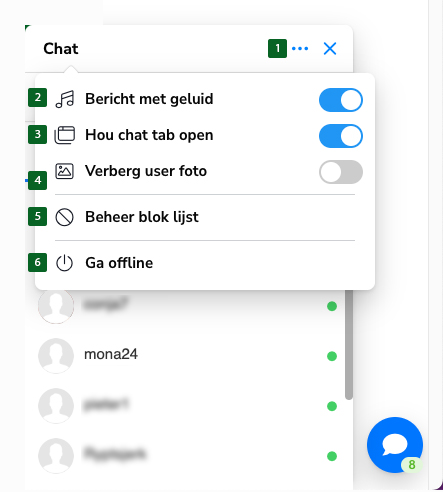The width and height of the screenshot is (443, 492).
Task: Open the blue chat bubble button
Action: (x=395, y=445)
